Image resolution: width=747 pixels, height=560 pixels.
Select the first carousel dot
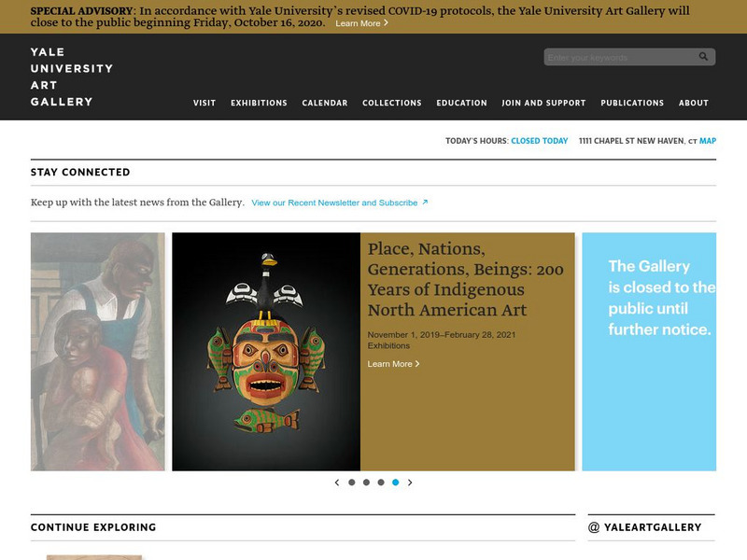pos(352,483)
